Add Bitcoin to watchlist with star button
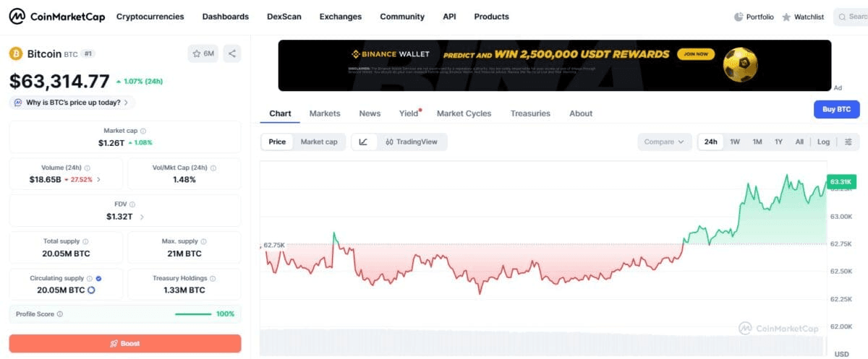The height and width of the screenshot is (359, 868). point(203,53)
